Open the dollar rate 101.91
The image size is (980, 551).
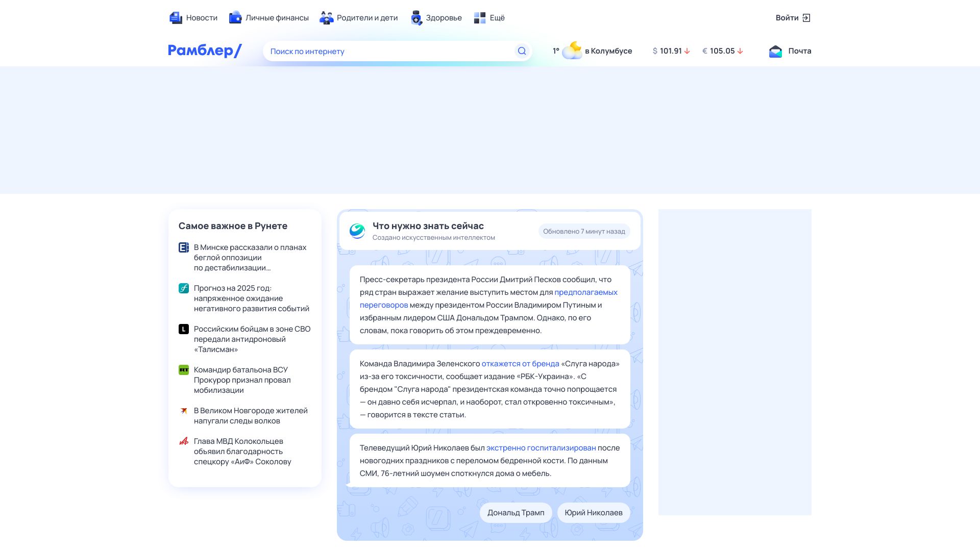671,51
